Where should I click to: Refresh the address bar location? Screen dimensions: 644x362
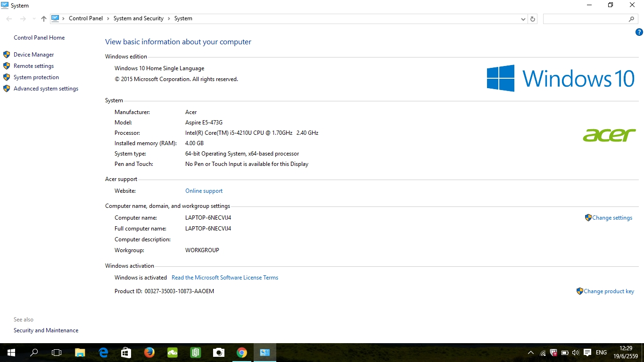tap(533, 19)
